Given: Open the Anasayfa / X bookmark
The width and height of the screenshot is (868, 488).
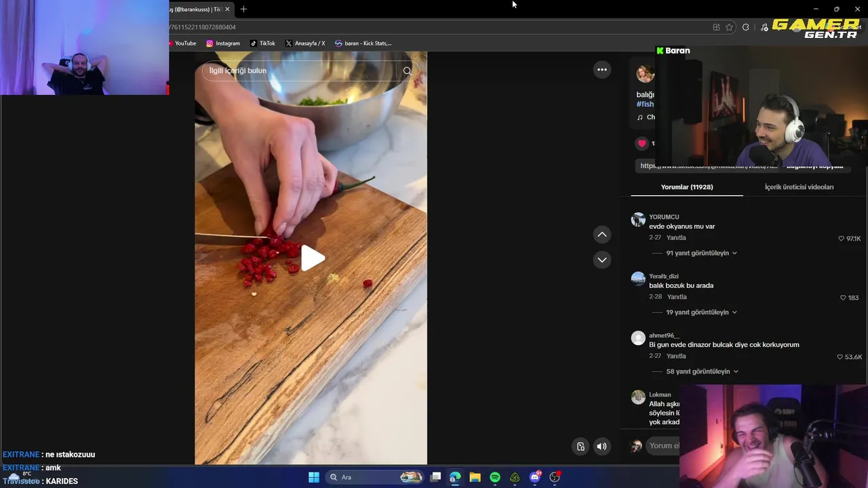Looking at the screenshot, I should point(305,43).
